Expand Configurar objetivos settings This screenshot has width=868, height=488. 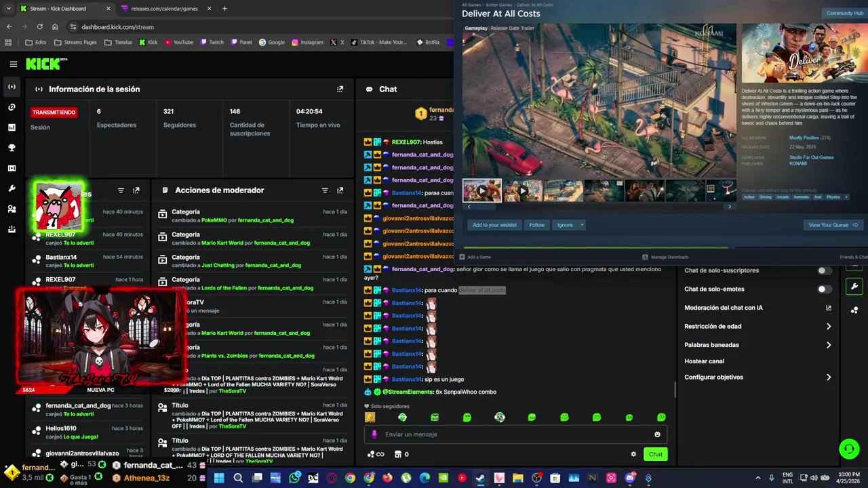[x=829, y=378]
